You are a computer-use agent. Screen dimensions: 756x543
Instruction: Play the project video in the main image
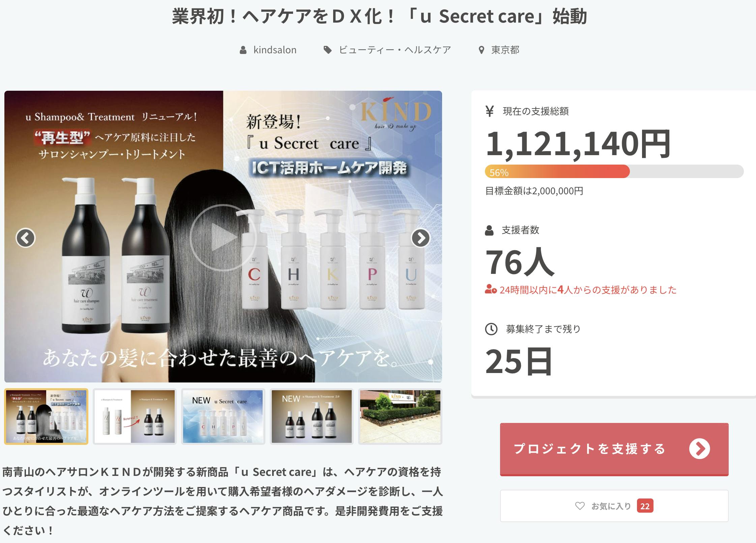(223, 237)
